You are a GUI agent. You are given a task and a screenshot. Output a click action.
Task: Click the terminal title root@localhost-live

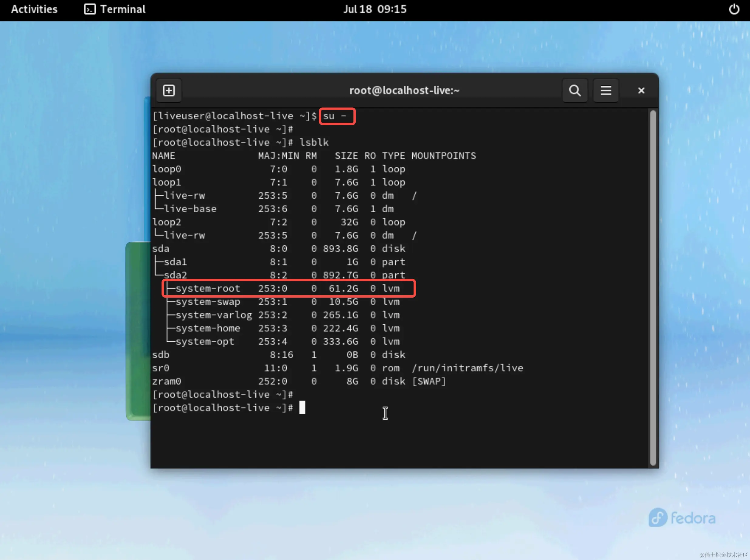coord(404,90)
